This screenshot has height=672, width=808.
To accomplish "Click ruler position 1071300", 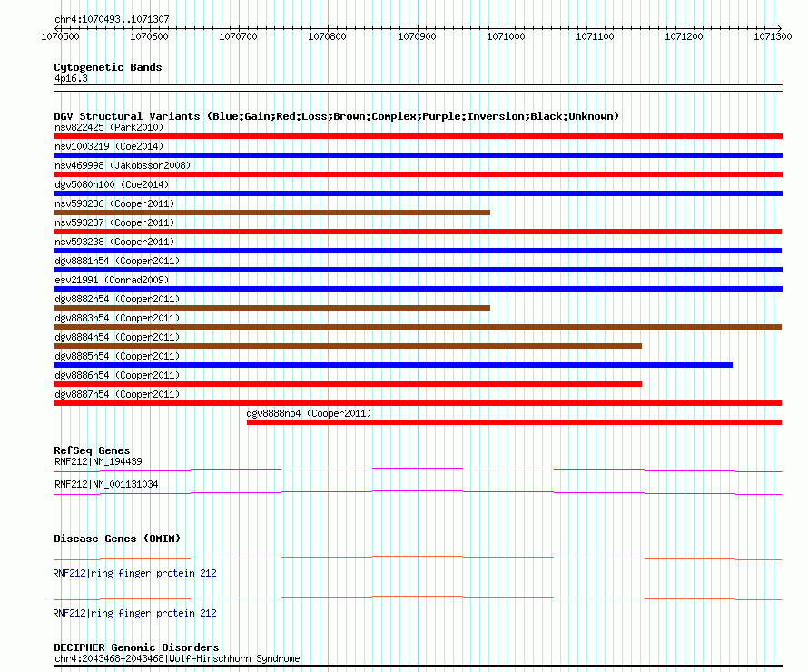I will (x=773, y=36).
